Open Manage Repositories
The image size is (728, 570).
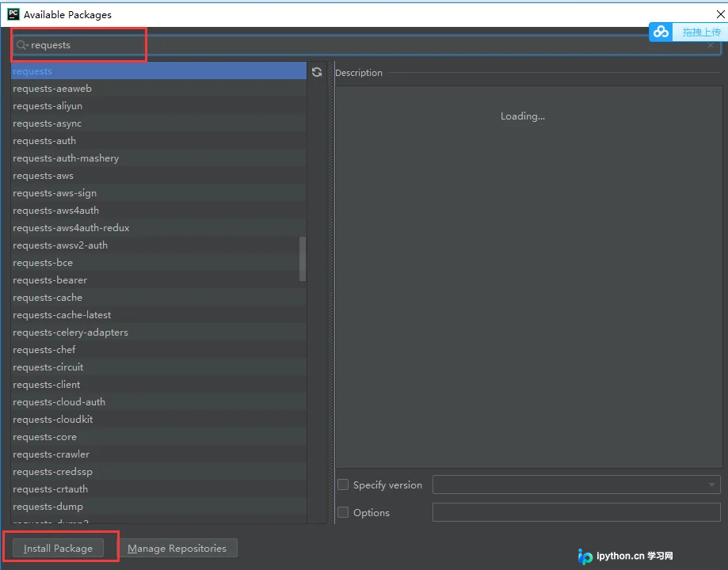[x=177, y=548]
